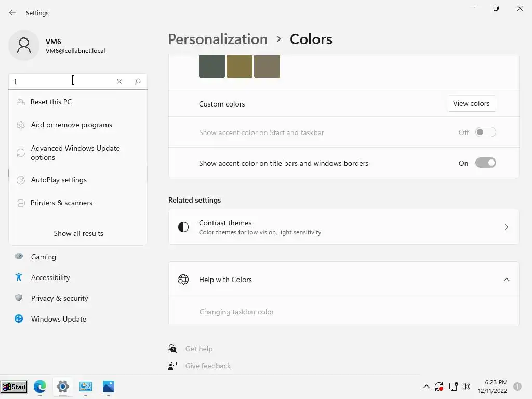Click the Personalization breadcrumb
532x399 pixels.
pyautogui.click(x=218, y=39)
